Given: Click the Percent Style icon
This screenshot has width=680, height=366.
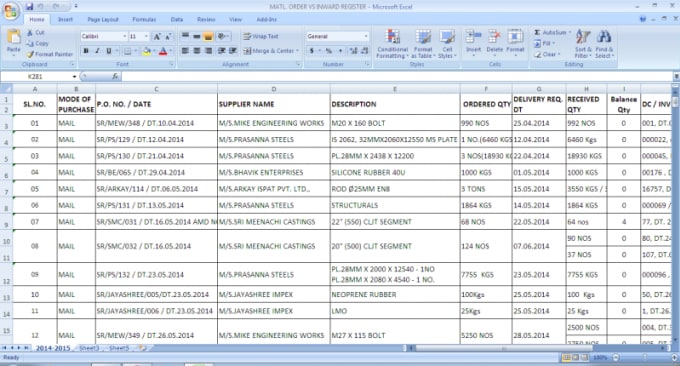Looking at the screenshot, I should click(x=329, y=51).
